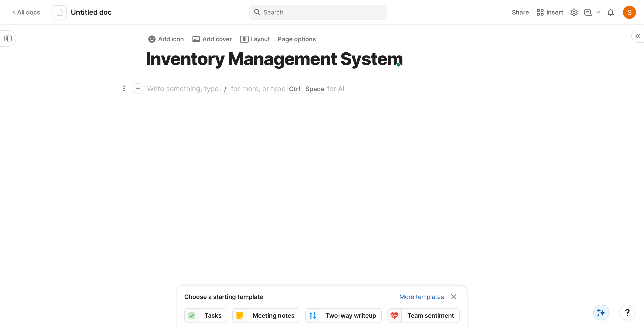Choose the Meeting notes template

click(266, 316)
